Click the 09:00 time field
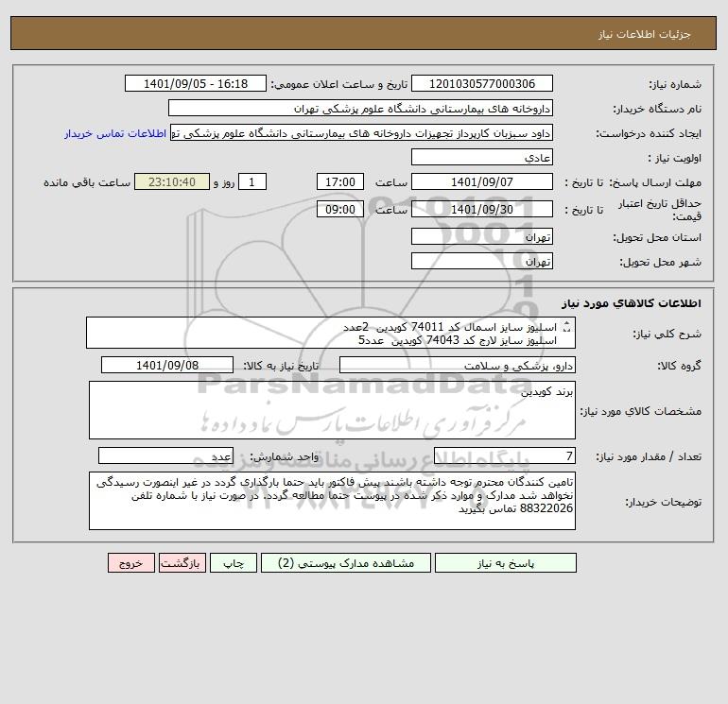The image size is (728, 704). point(339,209)
